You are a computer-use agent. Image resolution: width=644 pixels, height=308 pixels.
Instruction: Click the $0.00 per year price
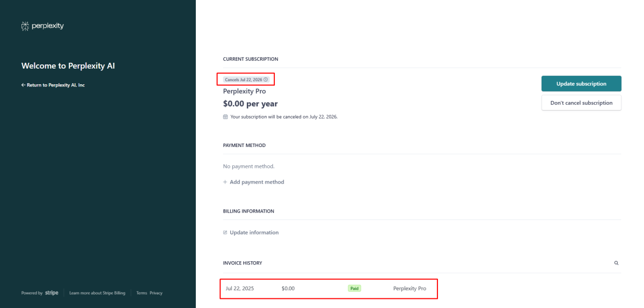click(x=251, y=104)
